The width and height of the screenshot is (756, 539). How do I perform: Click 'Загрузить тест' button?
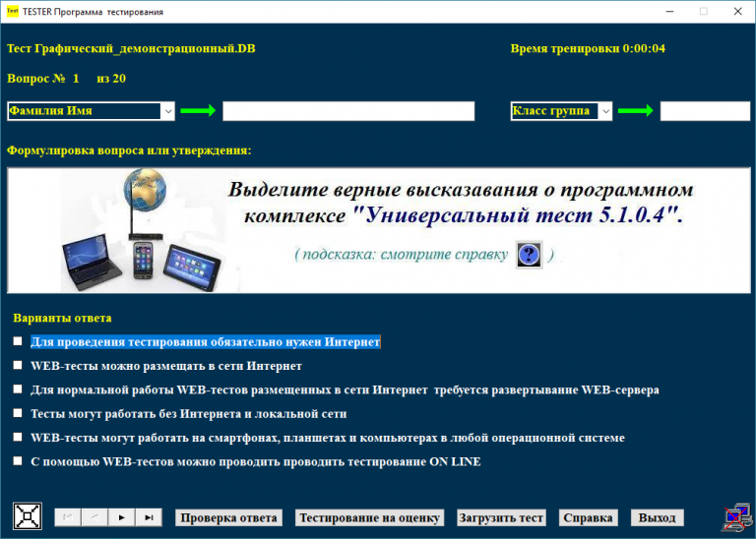502,517
